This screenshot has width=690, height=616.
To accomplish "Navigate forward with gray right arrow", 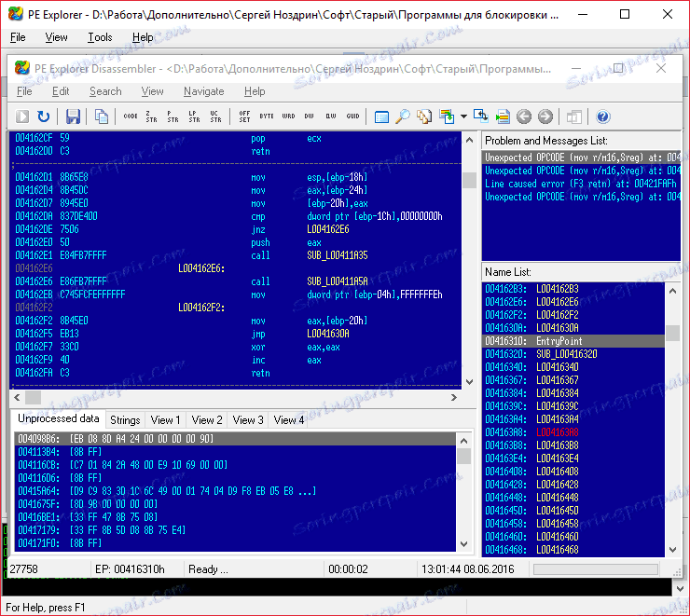I will (545, 116).
